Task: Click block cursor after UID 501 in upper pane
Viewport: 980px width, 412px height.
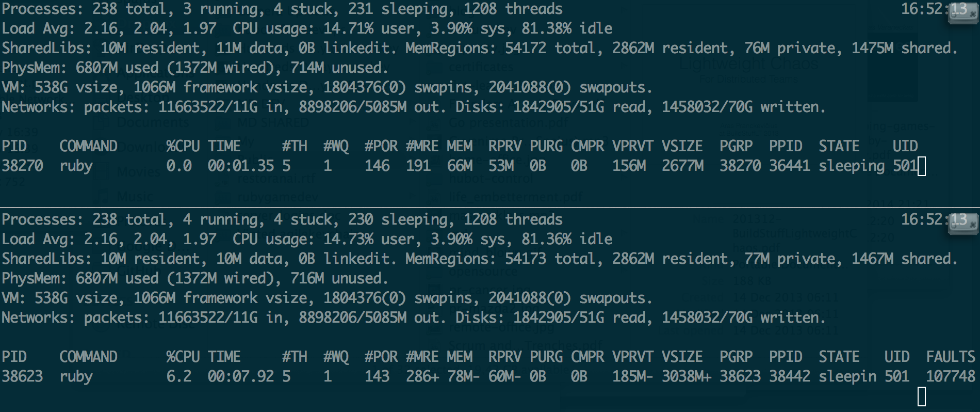Action: pyautogui.click(x=922, y=167)
